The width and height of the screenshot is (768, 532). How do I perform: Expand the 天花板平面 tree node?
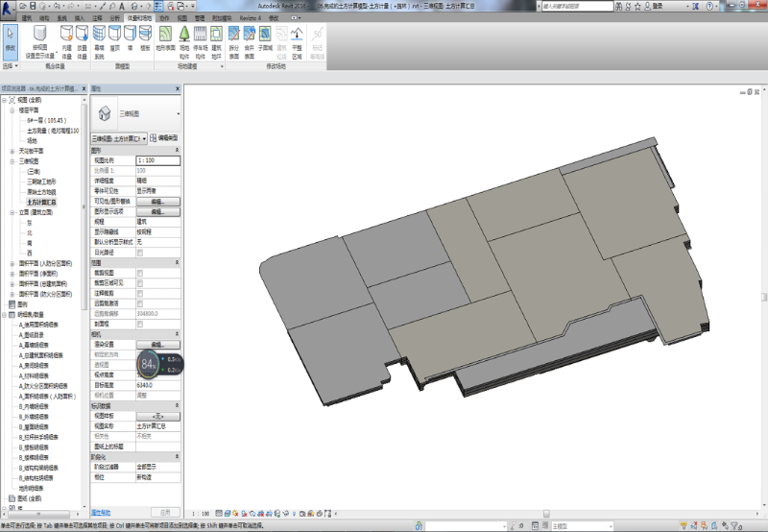click(12, 151)
